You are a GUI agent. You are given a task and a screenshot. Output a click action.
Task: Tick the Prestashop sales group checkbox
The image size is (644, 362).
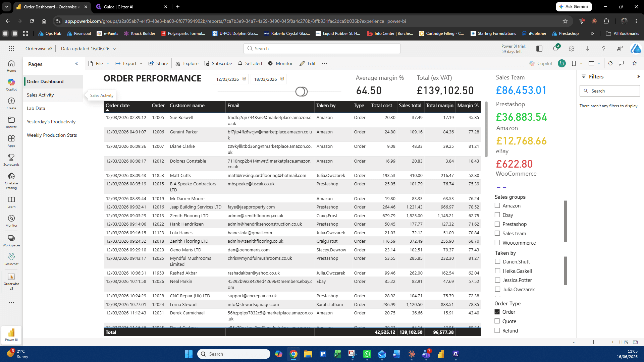click(x=497, y=224)
